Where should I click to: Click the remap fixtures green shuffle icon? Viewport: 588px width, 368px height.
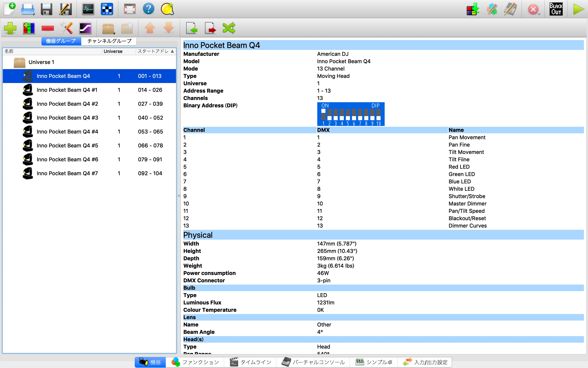click(229, 28)
